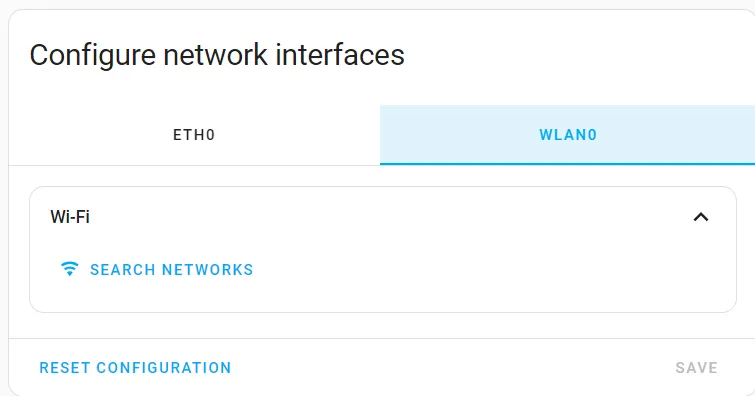Click the highlighted wireless interface tab WLAN0

pos(568,135)
